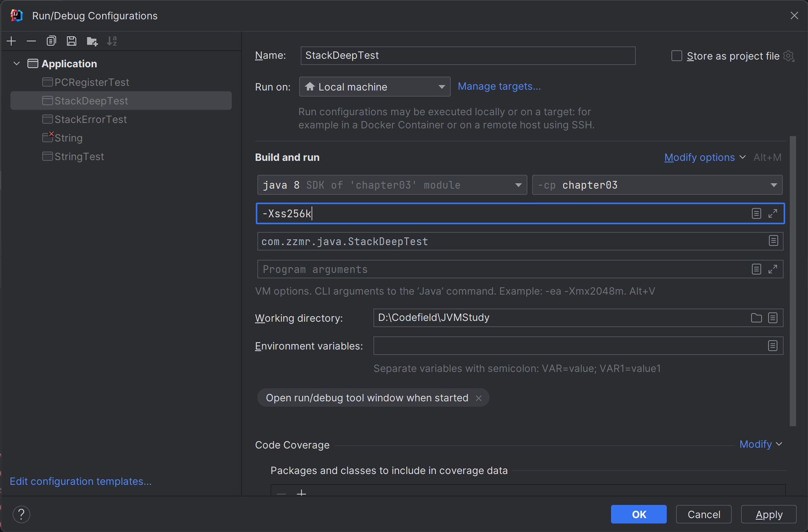Select the PCRegisterTest configuration
This screenshot has width=808, height=532.
pyautogui.click(x=92, y=82)
